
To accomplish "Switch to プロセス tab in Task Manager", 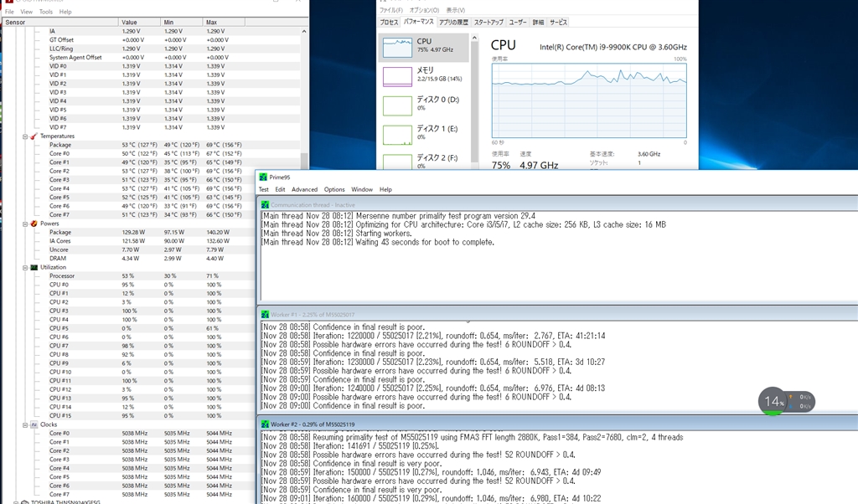I will [x=389, y=23].
